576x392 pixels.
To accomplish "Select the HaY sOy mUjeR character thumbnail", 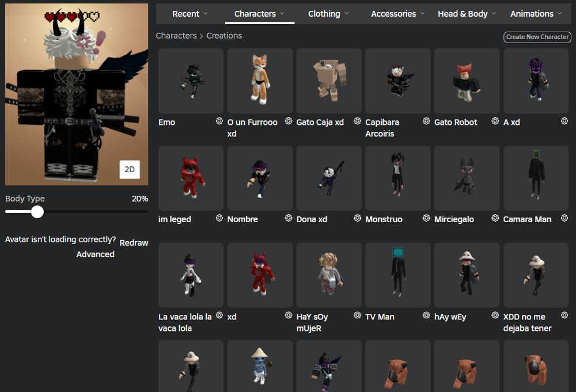I will pos(329,275).
